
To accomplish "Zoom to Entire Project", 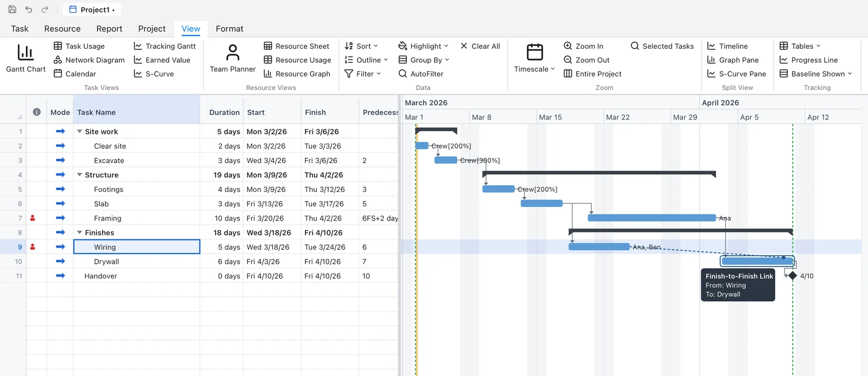I will 592,74.
